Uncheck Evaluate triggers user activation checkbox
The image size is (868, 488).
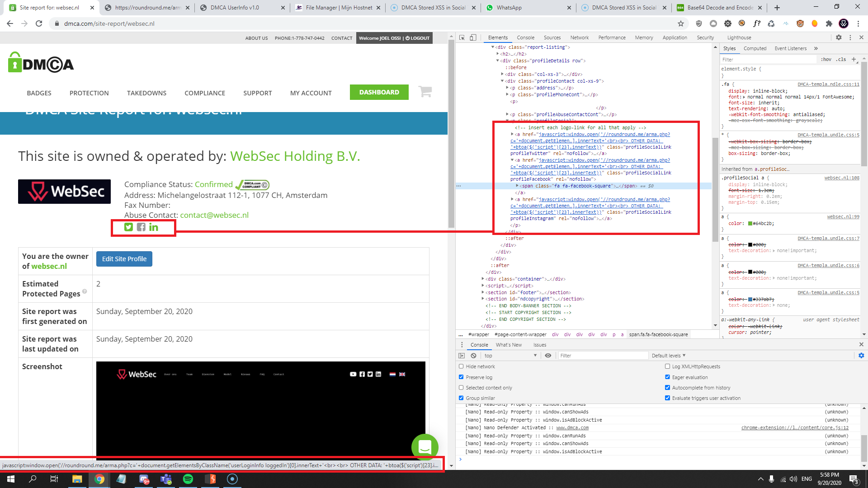coord(667,398)
